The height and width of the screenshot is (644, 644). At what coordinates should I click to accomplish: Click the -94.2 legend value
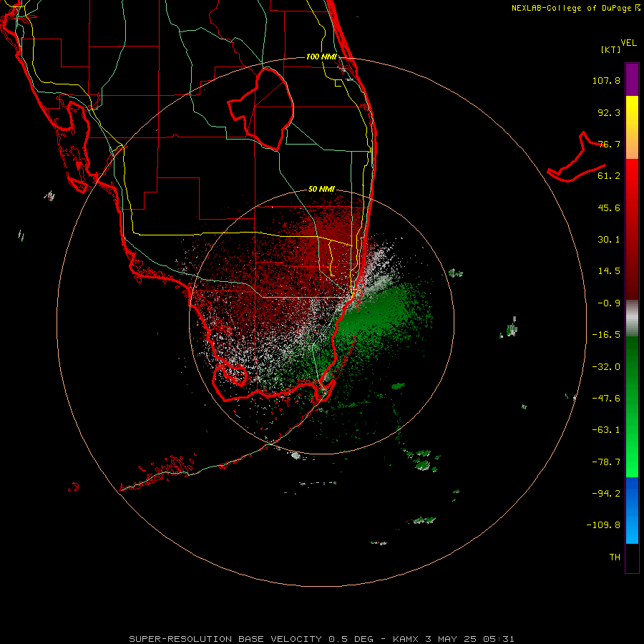click(x=606, y=493)
